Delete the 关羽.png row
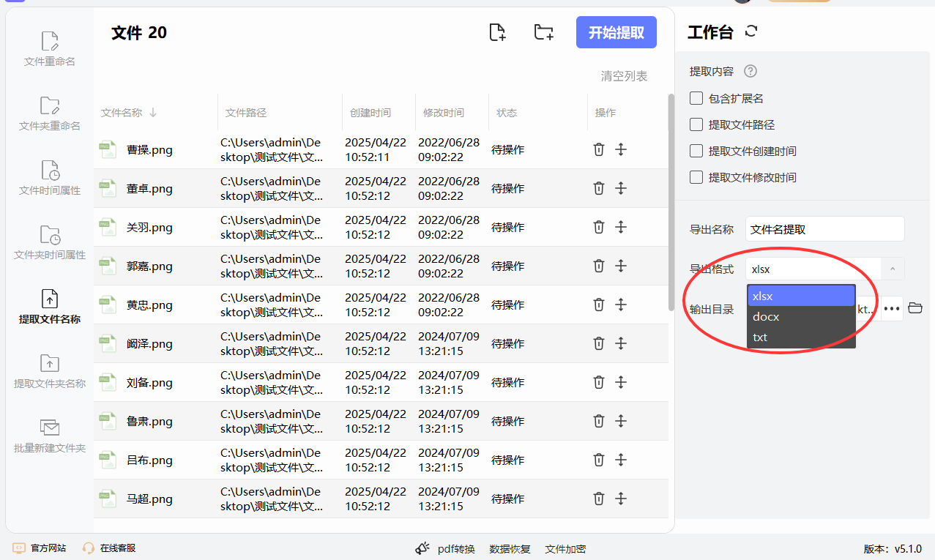The height and width of the screenshot is (560, 935). pos(598,227)
